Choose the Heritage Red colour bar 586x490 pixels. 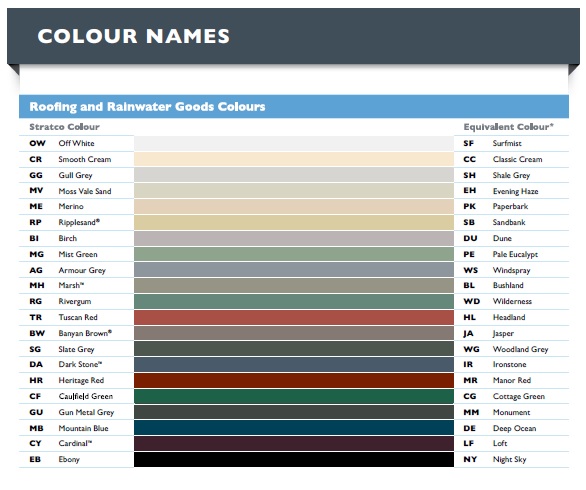point(294,380)
